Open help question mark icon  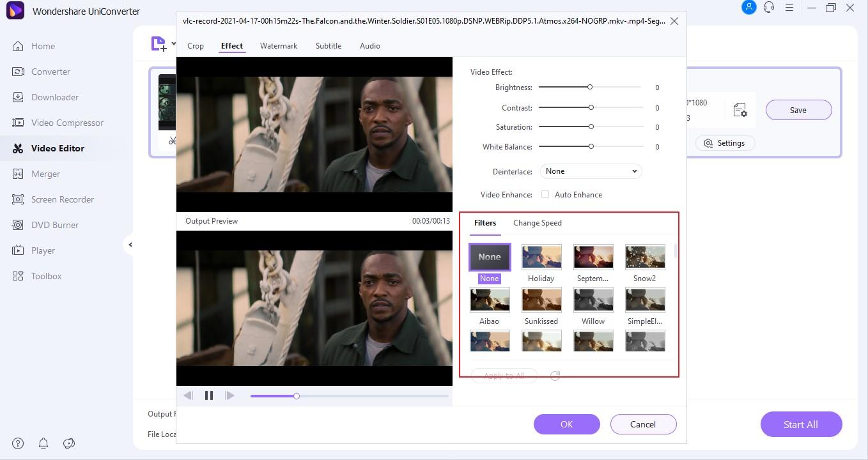pos(18,443)
